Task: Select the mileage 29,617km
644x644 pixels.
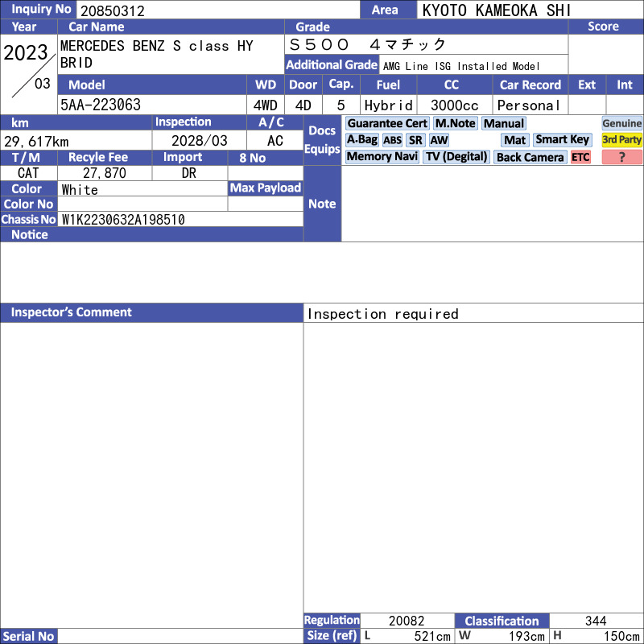Action: point(36,142)
